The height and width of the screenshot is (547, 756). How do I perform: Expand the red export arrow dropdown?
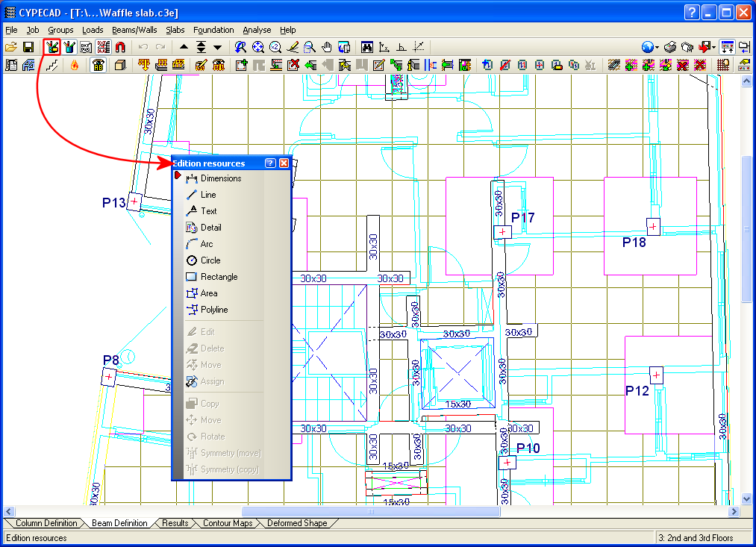[x=713, y=47]
